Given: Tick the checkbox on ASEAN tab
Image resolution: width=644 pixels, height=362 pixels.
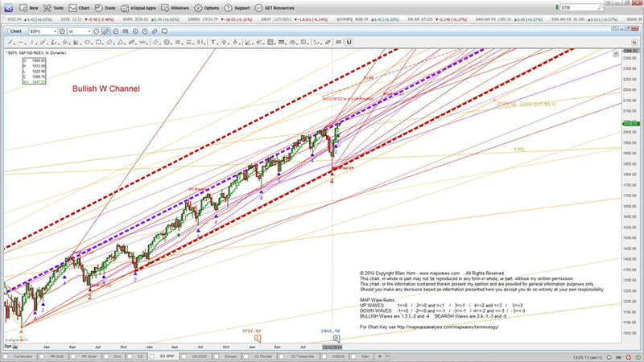Looking at the screenshot, I should [x=324, y=356].
